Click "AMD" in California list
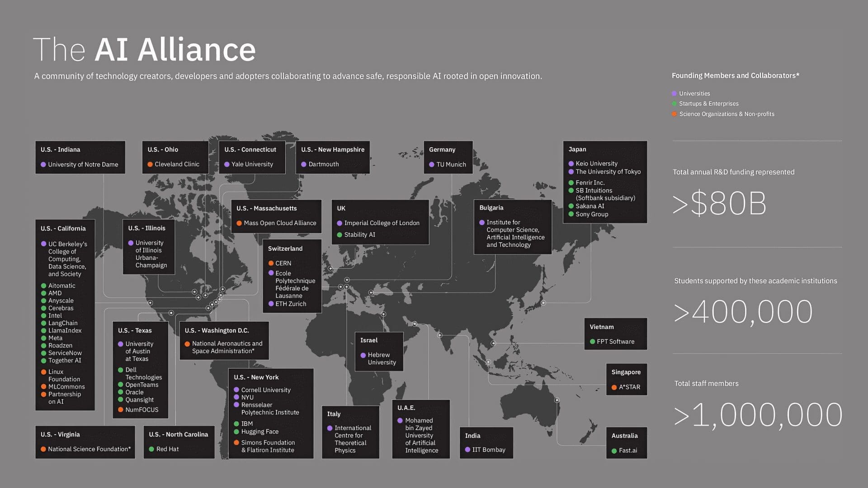The width and height of the screenshot is (868, 488). click(x=55, y=293)
